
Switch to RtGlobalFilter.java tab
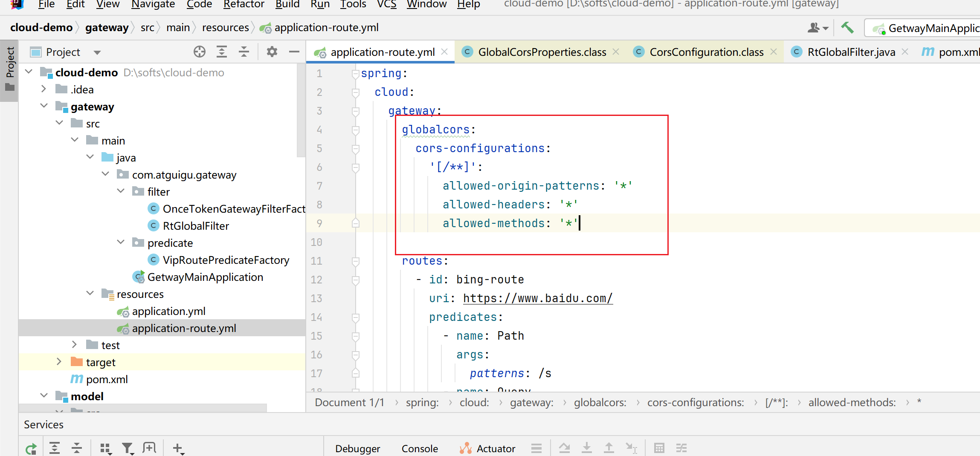click(851, 52)
